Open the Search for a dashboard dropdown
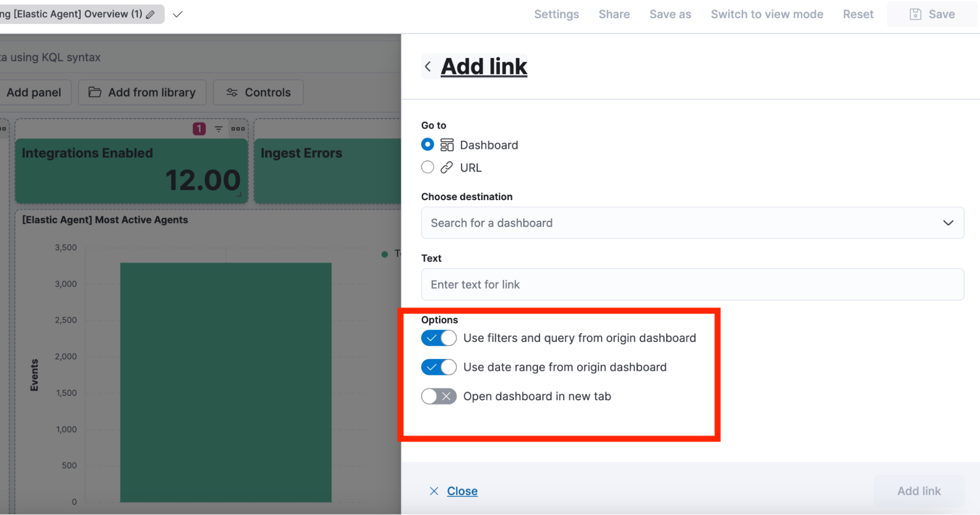980x515 pixels. 692,223
